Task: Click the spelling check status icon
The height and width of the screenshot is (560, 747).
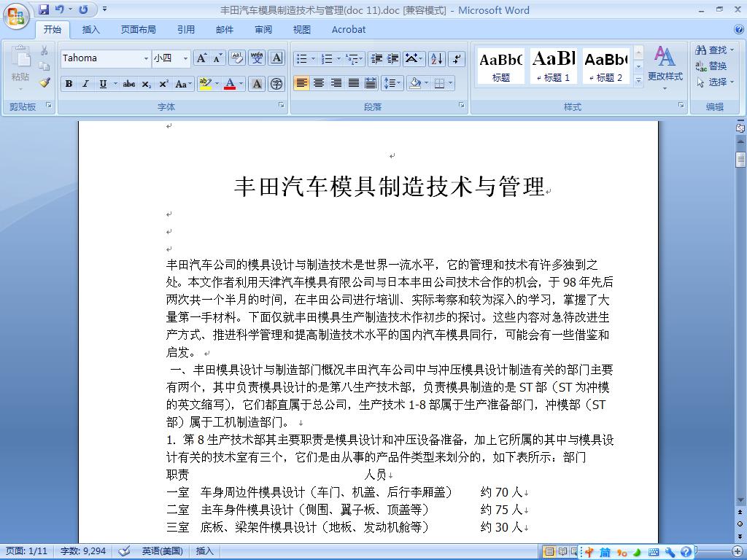Action: [x=124, y=551]
